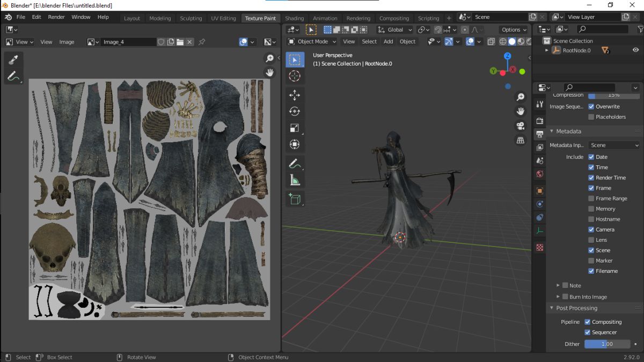The image size is (644, 362).
Task: Select the Move tool in viewport toolbar
Action: click(x=295, y=95)
